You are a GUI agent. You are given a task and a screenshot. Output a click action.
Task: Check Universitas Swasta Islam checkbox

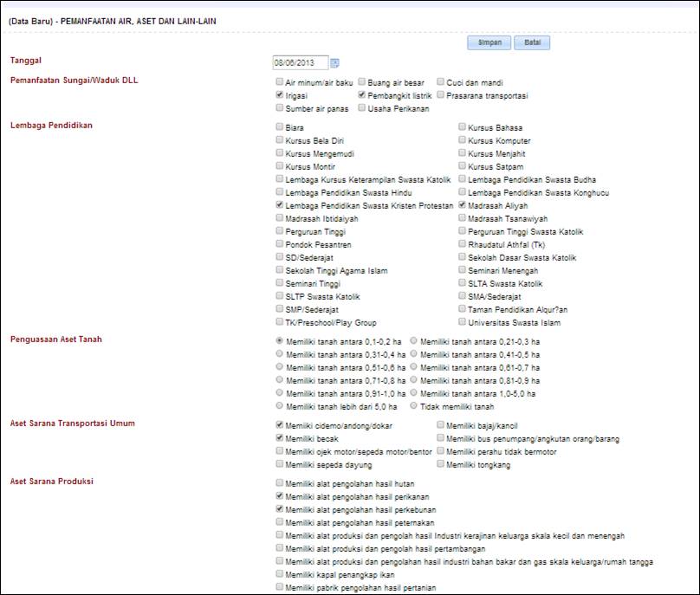462,321
